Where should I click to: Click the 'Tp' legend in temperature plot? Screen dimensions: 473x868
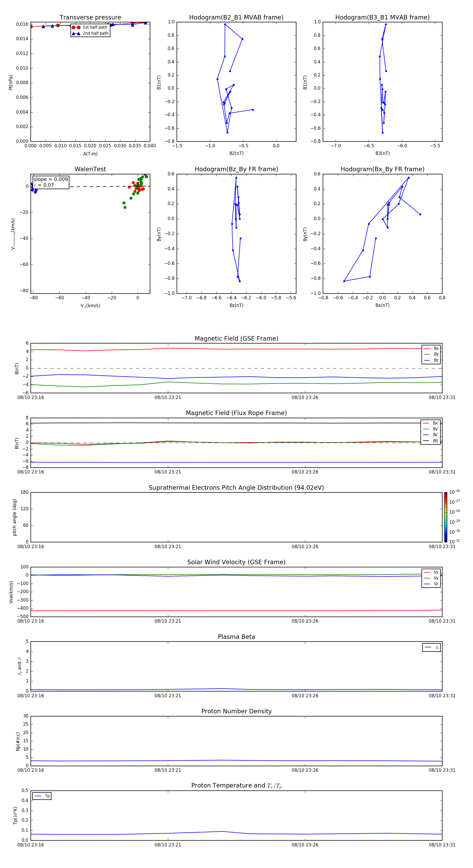tap(42, 796)
